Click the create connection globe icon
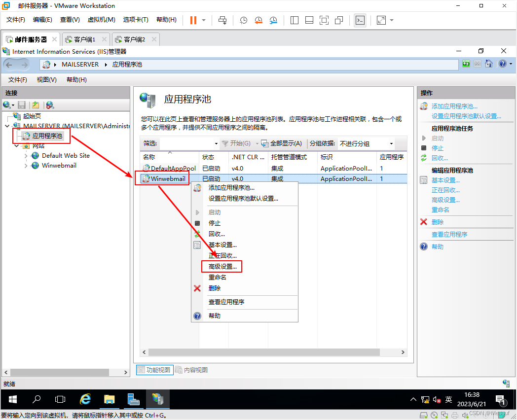 click(6, 105)
